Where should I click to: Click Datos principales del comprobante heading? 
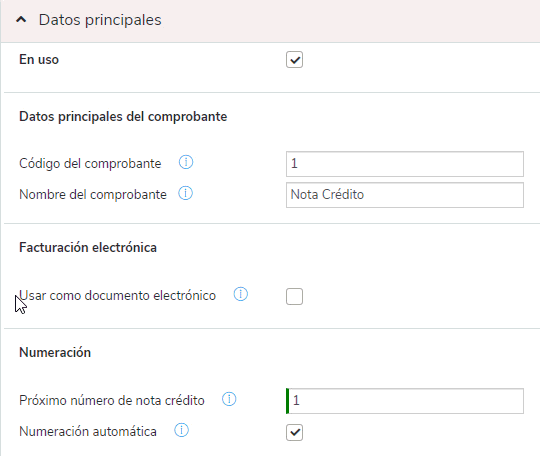click(x=123, y=117)
